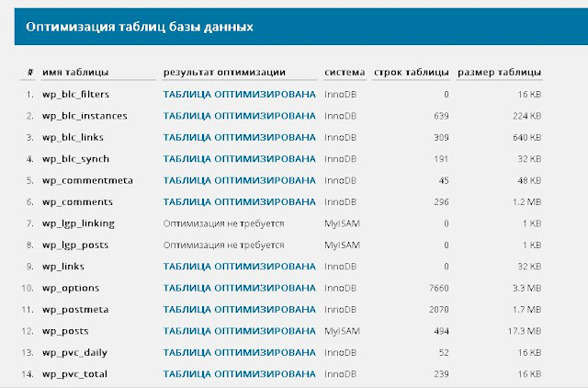588x388 pixels.
Task: Select table name wp_posts
Action: pyautogui.click(x=65, y=331)
